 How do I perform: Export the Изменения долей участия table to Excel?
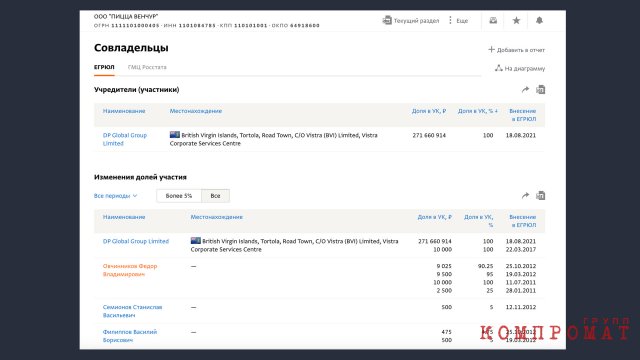tap(540, 196)
